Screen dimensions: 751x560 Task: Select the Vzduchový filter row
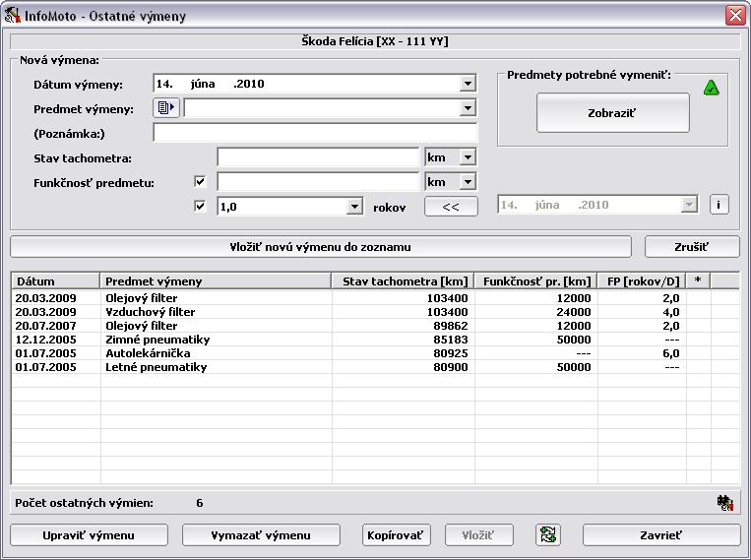376,312
